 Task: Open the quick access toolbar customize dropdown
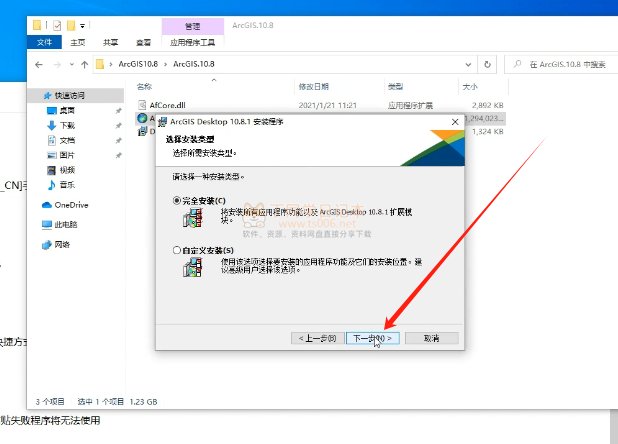[82, 26]
